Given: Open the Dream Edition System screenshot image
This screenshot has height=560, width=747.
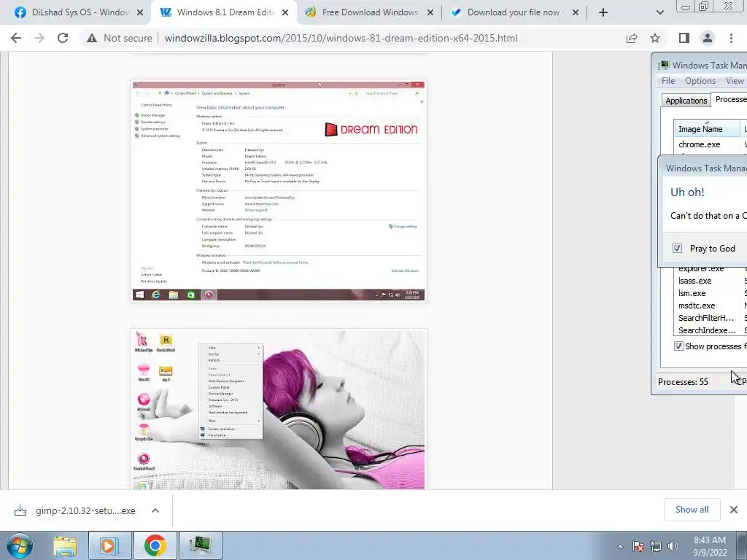Looking at the screenshot, I should [279, 191].
